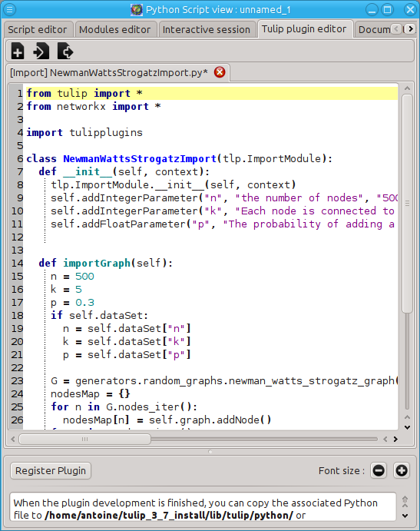Image resolution: width=420 pixels, height=531 pixels.
Task: Select the Tulip plugin editor tab
Action: point(304,28)
